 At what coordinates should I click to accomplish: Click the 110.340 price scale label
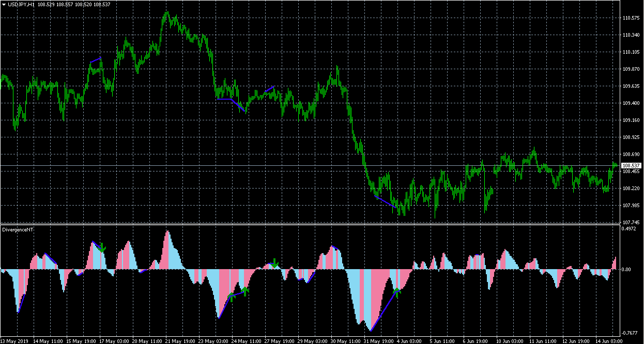631,35
